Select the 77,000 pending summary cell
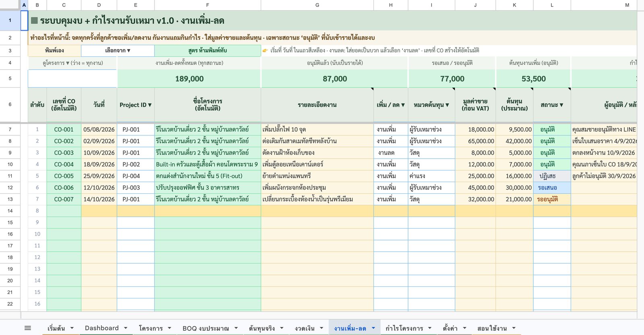Viewport: 644px width, 335px height. point(452,79)
